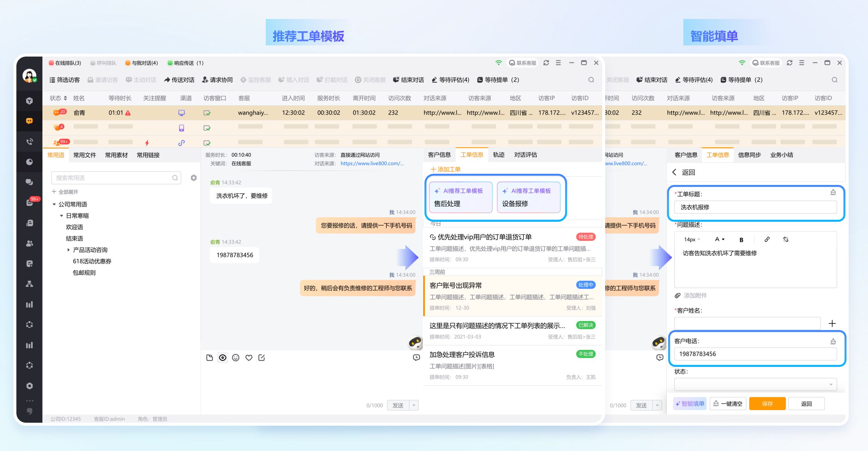Toggle the 状态 column sort arrows
Screen dimensions: 868x451
click(x=66, y=98)
